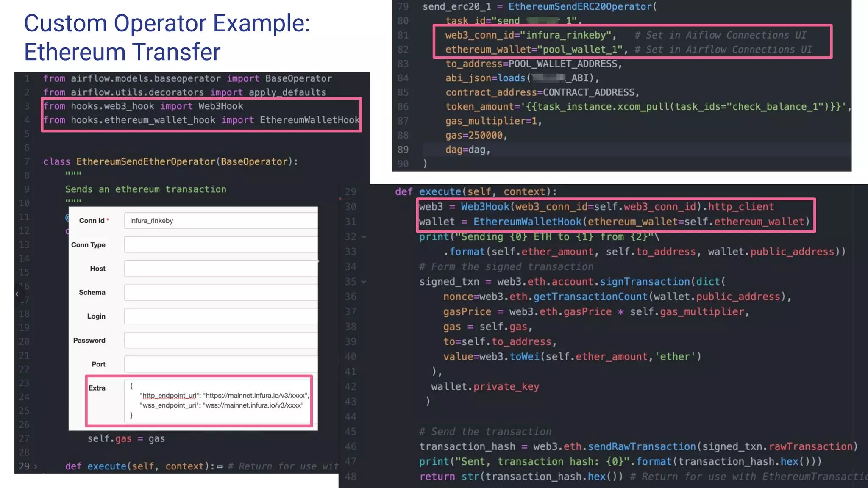Image resolution: width=868 pixels, height=488 pixels.
Task: Click the 'abi_json=loads(' line
Action: (522, 78)
